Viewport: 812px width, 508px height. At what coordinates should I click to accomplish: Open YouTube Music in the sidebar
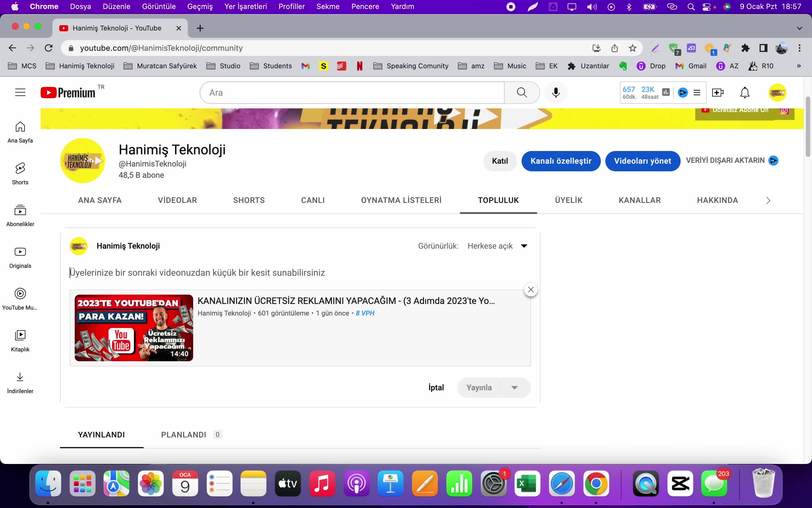(x=20, y=299)
